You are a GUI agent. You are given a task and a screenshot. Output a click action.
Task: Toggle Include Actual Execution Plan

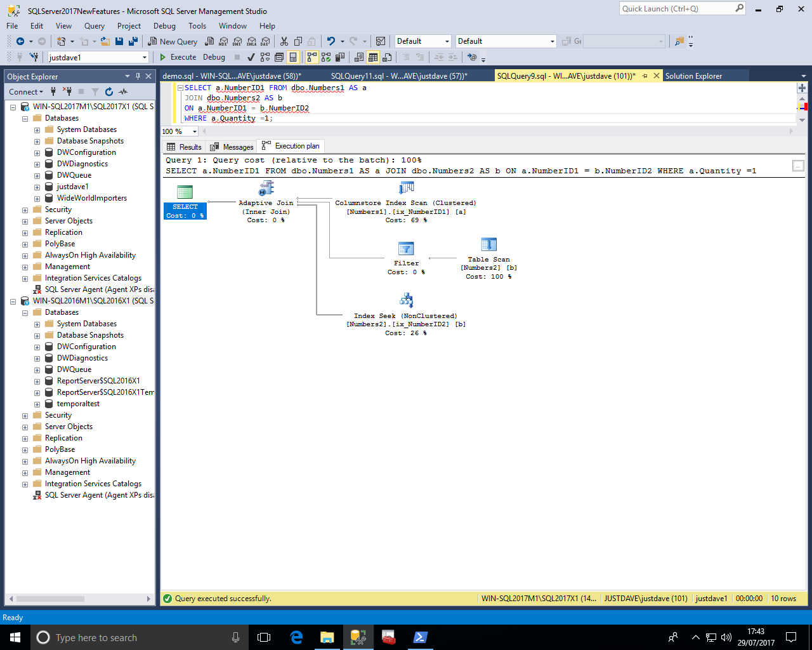click(311, 57)
